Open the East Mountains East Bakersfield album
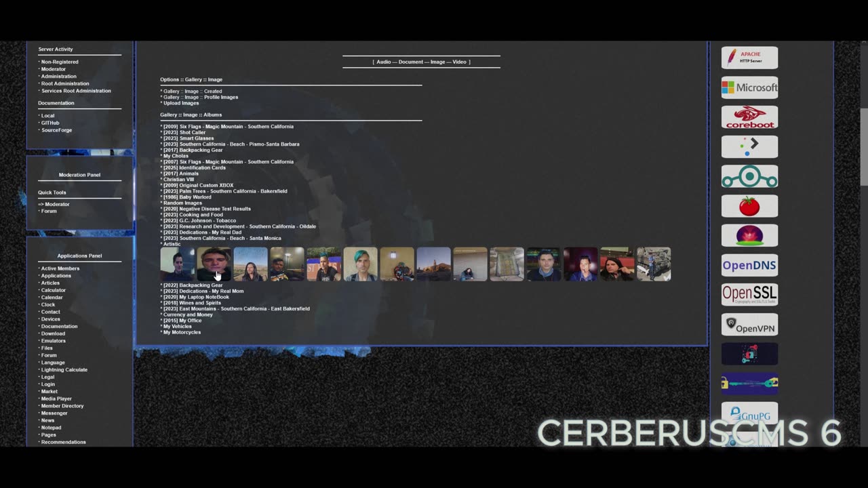The height and width of the screenshot is (488, 868). click(236, 309)
